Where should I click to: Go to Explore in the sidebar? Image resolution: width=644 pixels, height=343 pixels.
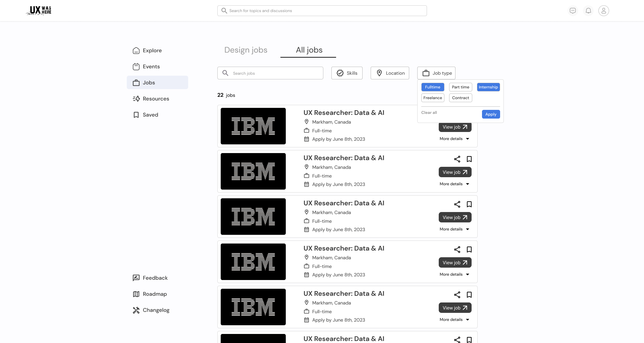click(x=157, y=51)
